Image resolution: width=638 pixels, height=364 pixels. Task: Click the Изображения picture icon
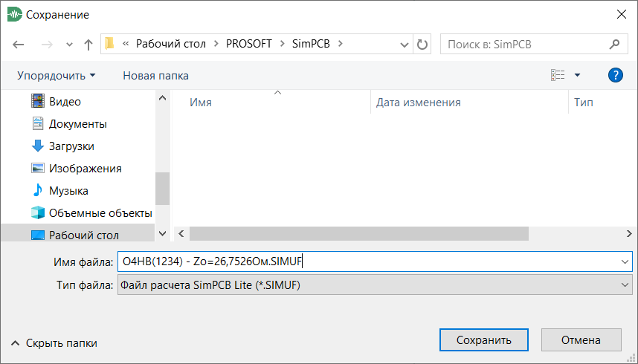click(38, 168)
